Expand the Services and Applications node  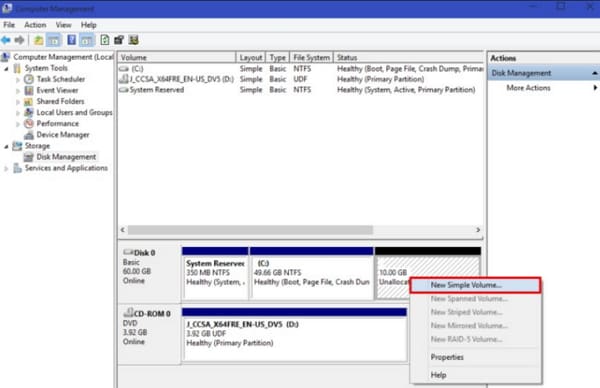click(6, 168)
